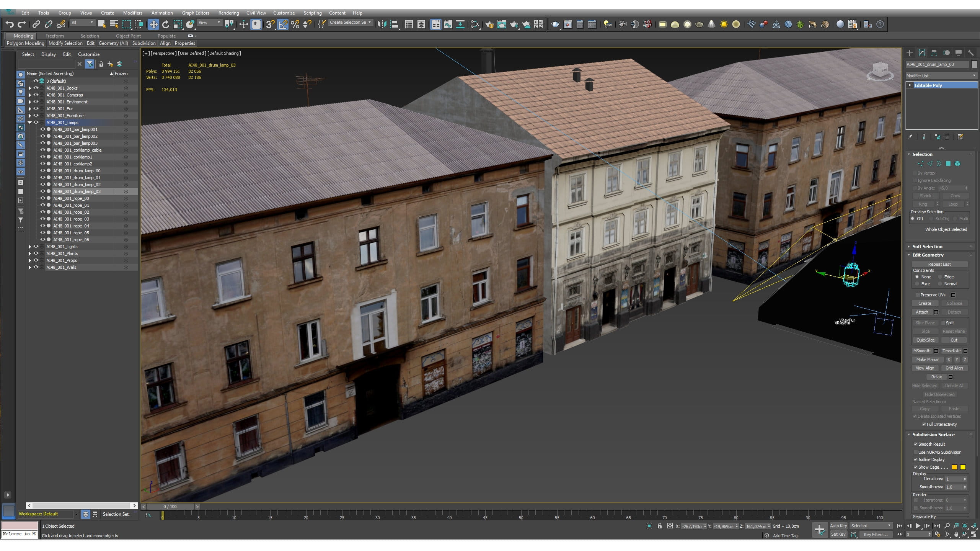Click the Undo arrow icon
This screenshot has width=980, height=551.
[x=10, y=25]
